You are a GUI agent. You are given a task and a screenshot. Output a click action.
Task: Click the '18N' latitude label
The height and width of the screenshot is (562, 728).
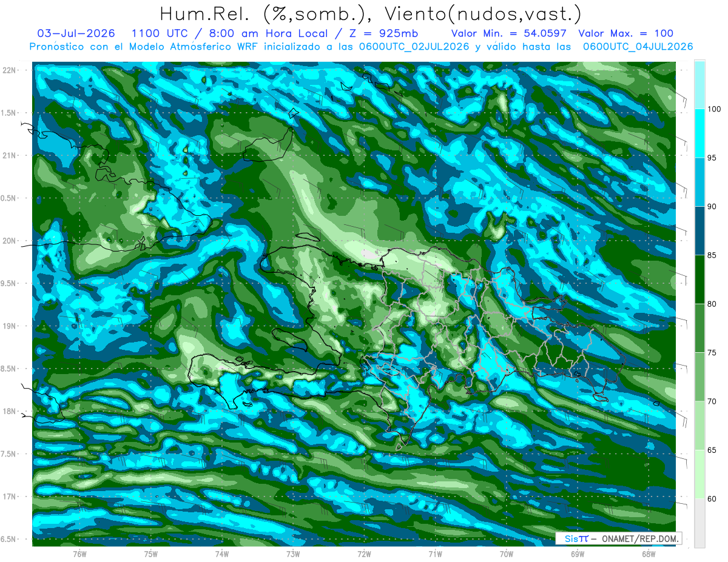(x=8, y=411)
